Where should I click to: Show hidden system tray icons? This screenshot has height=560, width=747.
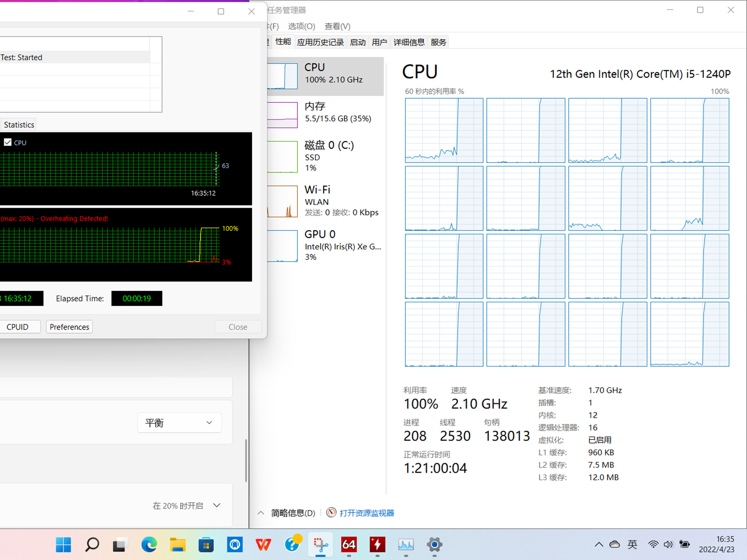pyautogui.click(x=599, y=544)
